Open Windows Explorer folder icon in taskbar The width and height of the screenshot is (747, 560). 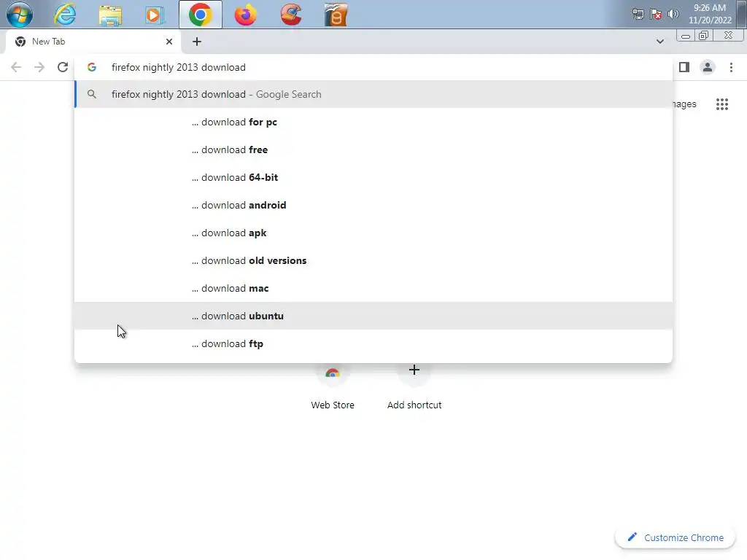pos(110,15)
